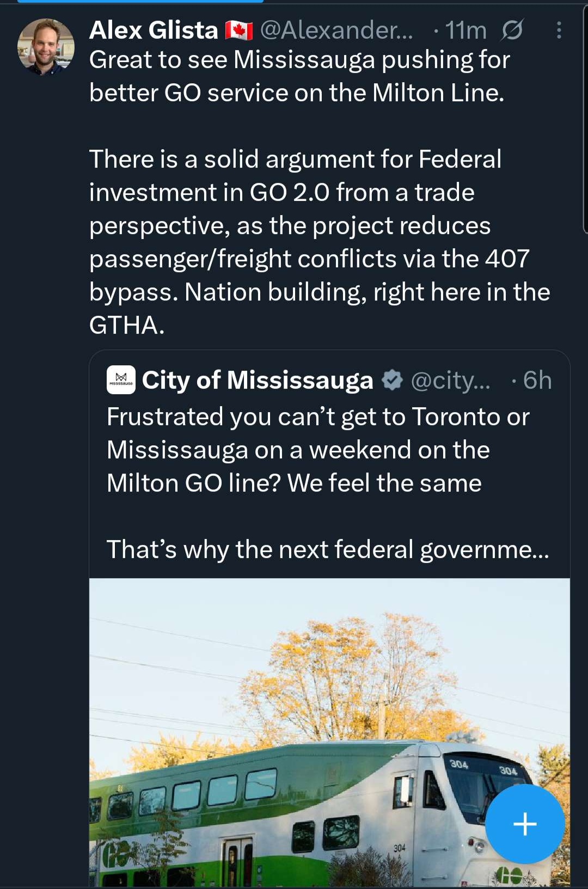
Task: Tap the 11m timestamp on Alex's post
Action: (x=465, y=30)
